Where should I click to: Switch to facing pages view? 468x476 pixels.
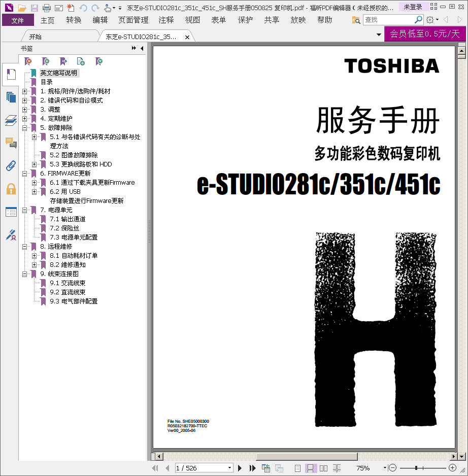323,468
